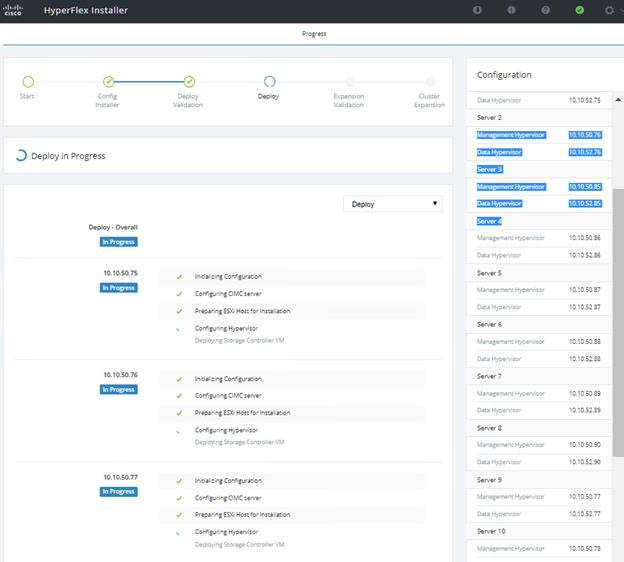Click the first gray circular icon in header
This screenshot has width=624, height=562.
click(477, 10)
